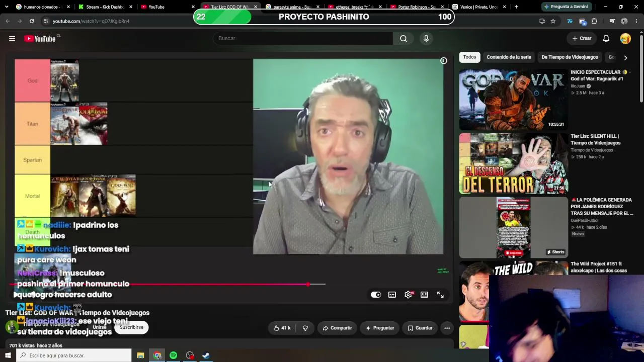Click the Compartir button
This screenshot has height=362, width=644.
coord(337,328)
